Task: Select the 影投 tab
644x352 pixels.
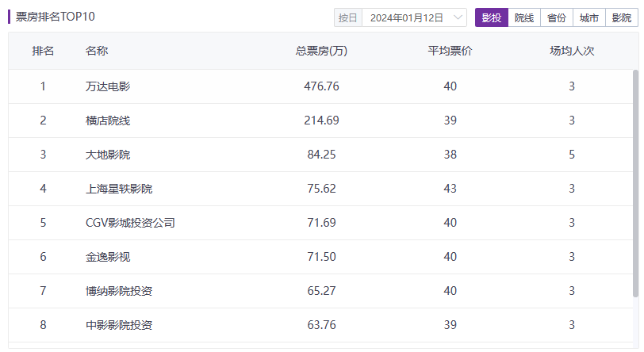Action: click(x=491, y=18)
